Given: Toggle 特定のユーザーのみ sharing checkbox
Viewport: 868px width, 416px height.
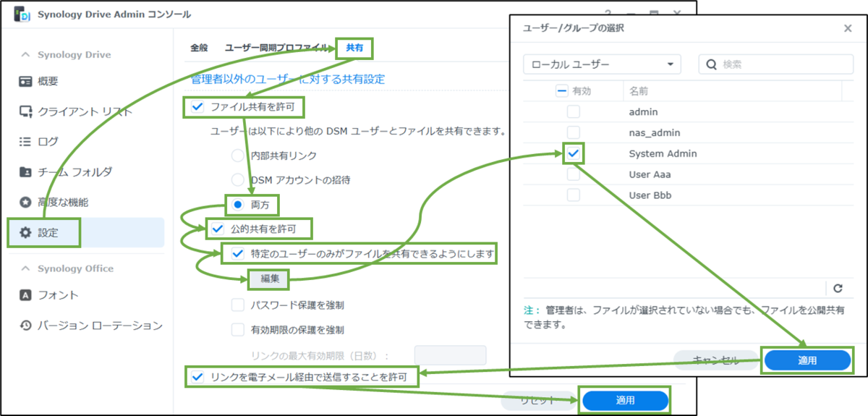Looking at the screenshot, I should [x=237, y=254].
